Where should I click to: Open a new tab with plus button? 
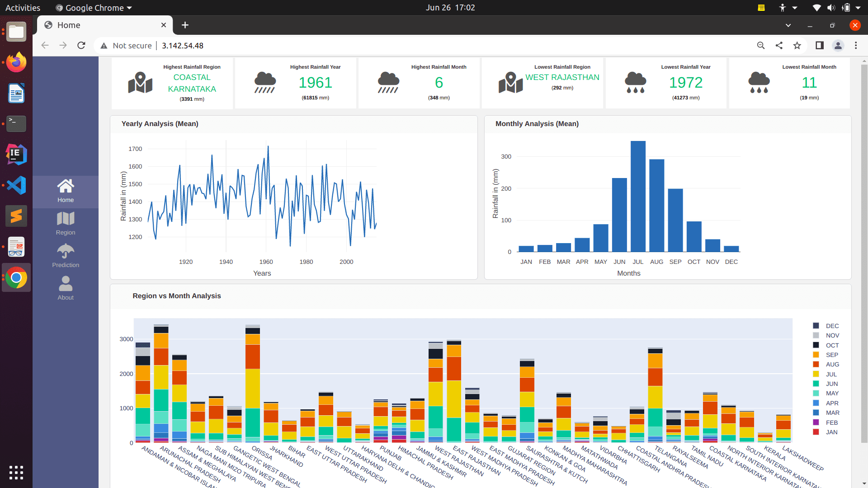coord(185,25)
